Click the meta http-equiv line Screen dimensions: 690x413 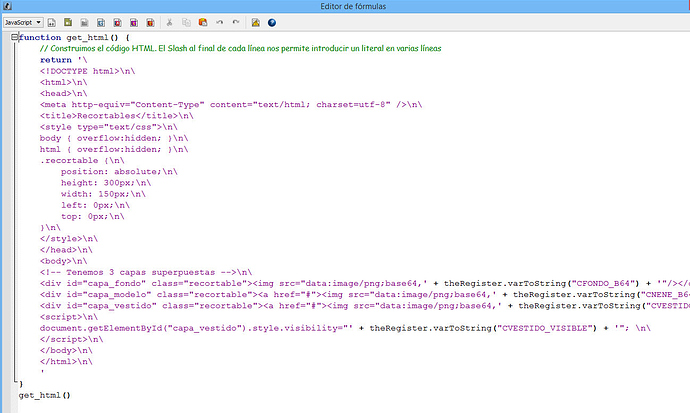(231, 105)
